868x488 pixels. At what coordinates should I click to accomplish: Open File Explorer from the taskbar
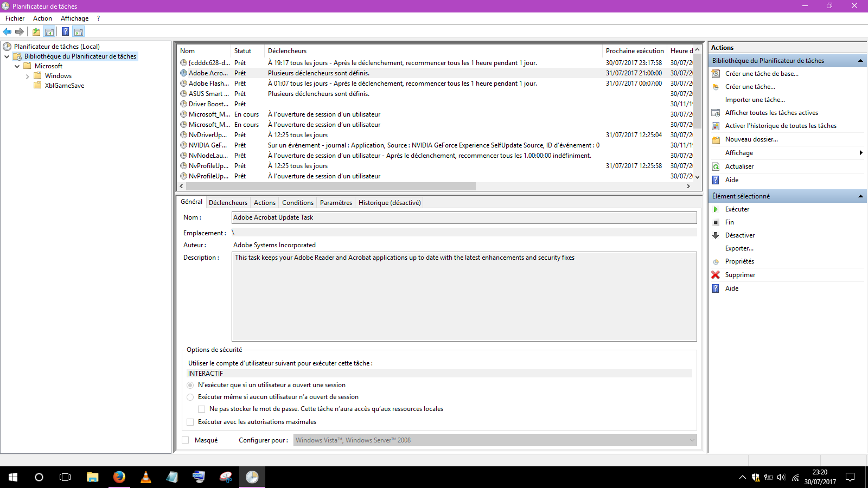(x=92, y=477)
